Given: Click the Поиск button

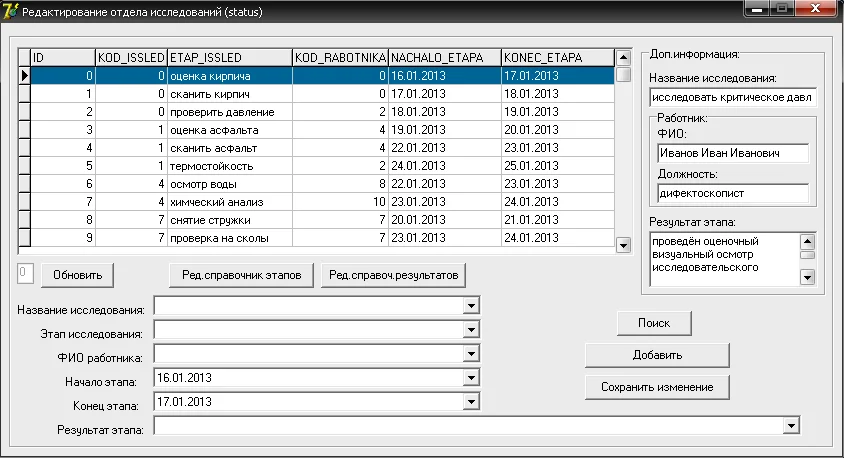Looking at the screenshot, I should (x=654, y=323).
